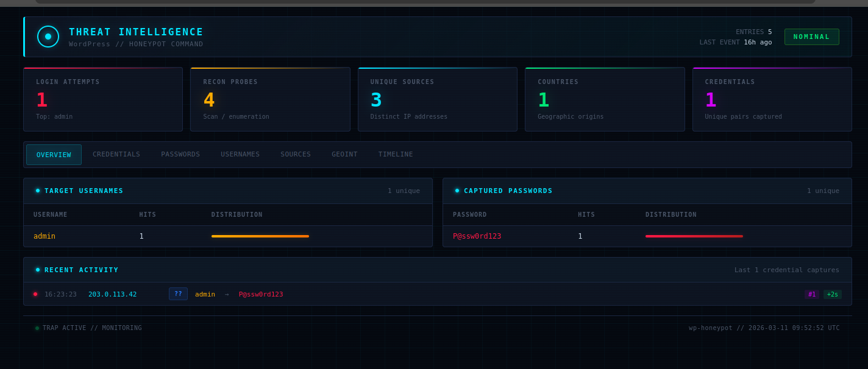Click the admin username in Target Usernames table
Viewport: 868px width, 369px height.
click(x=44, y=236)
